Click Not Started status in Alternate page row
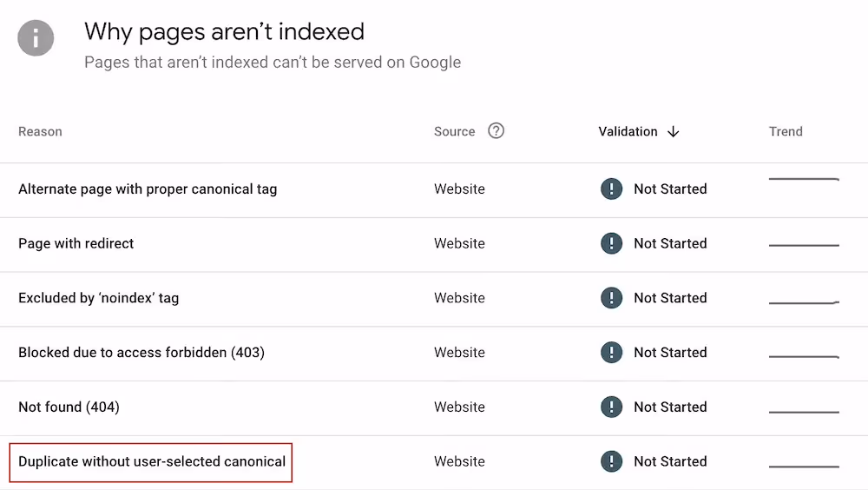 coord(670,189)
